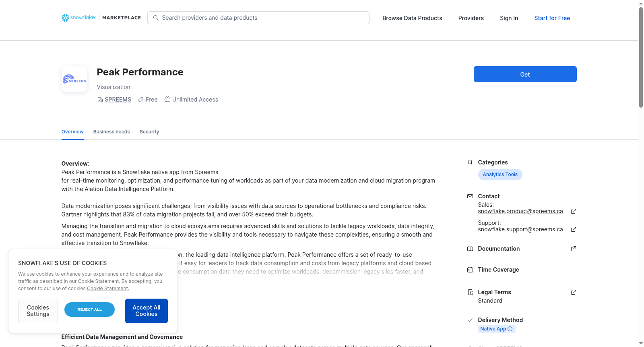Focus the search providers and data products field
This screenshot has width=644, height=347.
pos(258,18)
